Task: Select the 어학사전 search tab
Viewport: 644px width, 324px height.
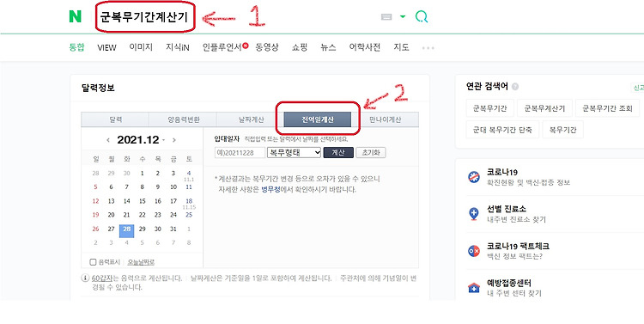Action: coord(365,47)
